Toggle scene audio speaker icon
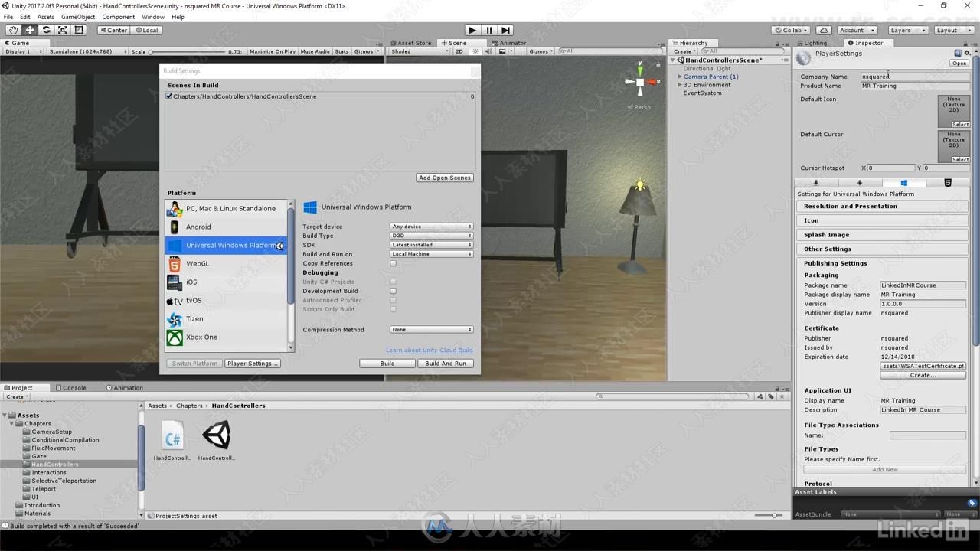Image resolution: width=980 pixels, height=551 pixels. [488, 51]
